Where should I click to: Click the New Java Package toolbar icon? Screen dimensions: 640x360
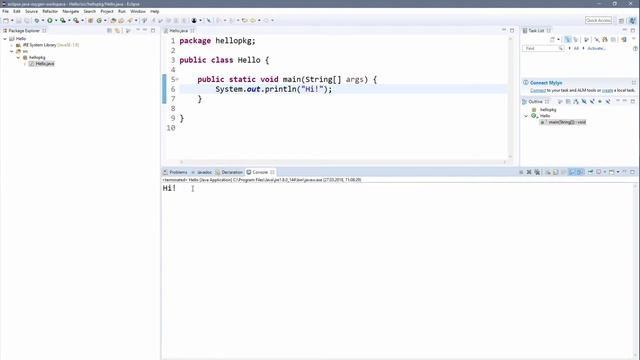point(90,20)
